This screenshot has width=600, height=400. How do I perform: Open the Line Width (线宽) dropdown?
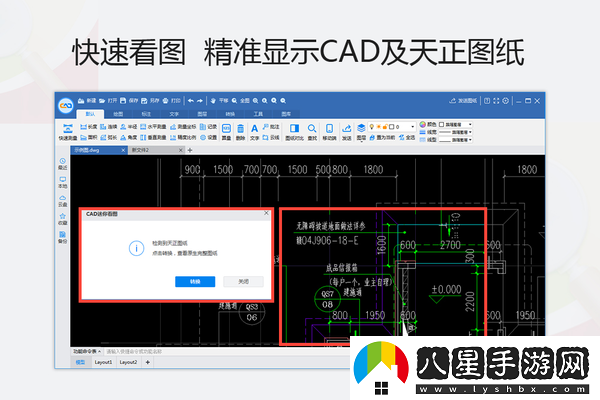point(455,132)
